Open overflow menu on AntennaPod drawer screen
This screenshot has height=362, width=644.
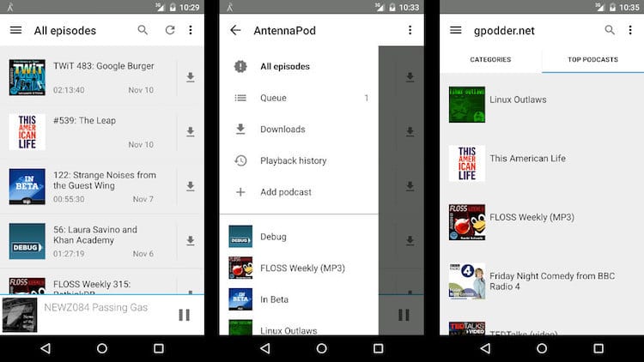pos(410,30)
